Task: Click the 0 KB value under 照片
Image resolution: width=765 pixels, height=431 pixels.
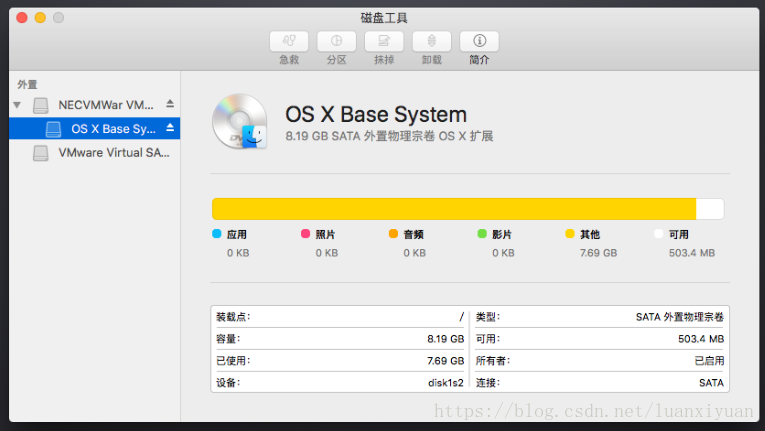Action: pos(327,253)
